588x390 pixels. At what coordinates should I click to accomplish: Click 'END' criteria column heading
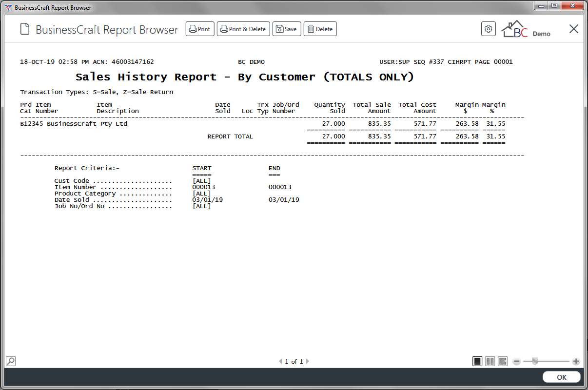point(274,168)
